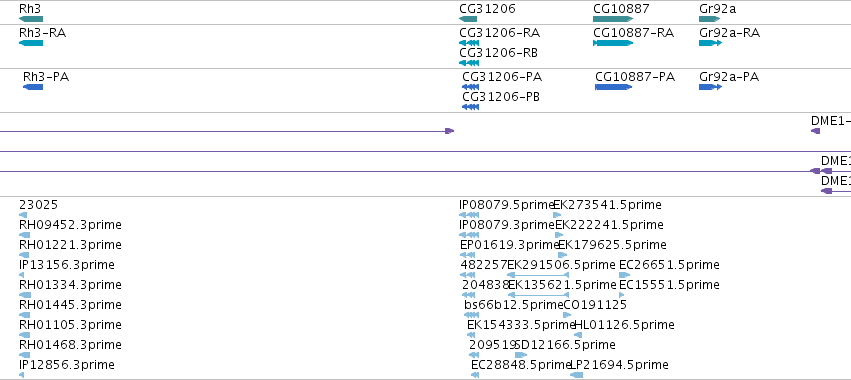Select the CG10887-PA protein bar
Viewport: 851px width, 380px height.
click(614, 87)
